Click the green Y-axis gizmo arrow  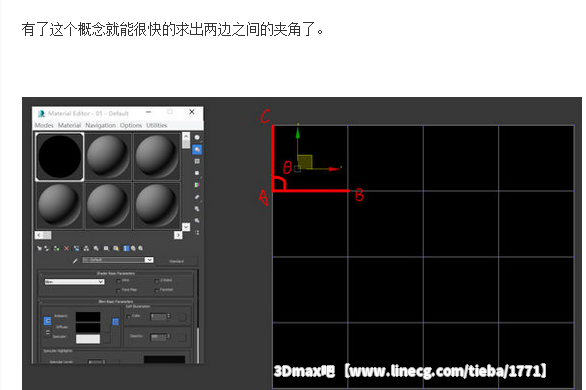(x=297, y=133)
